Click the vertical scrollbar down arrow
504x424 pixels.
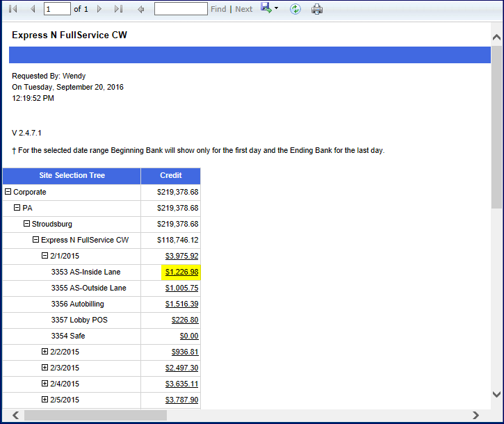[496, 393]
